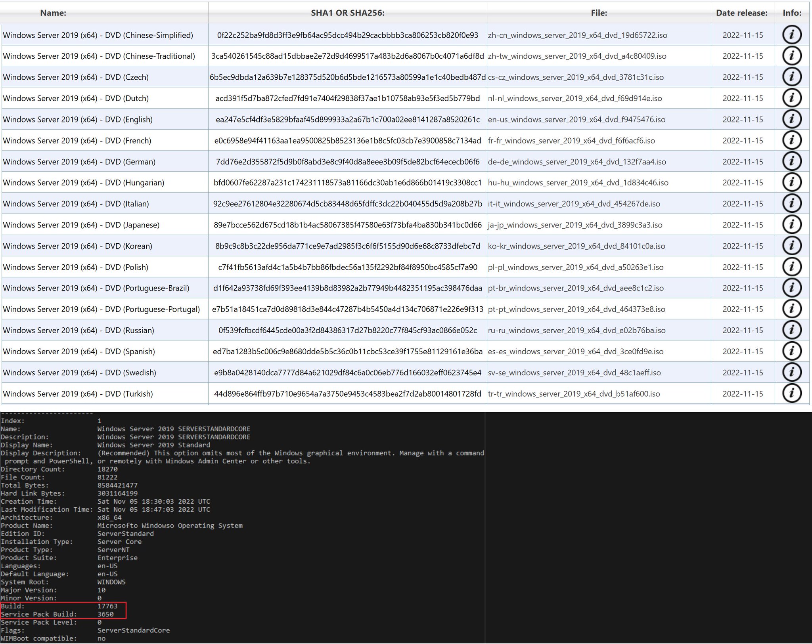Viewport: 812px width, 644px height.
Task: Open info icon for Russian row
Action: pyautogui.click(x=792, y=330)
